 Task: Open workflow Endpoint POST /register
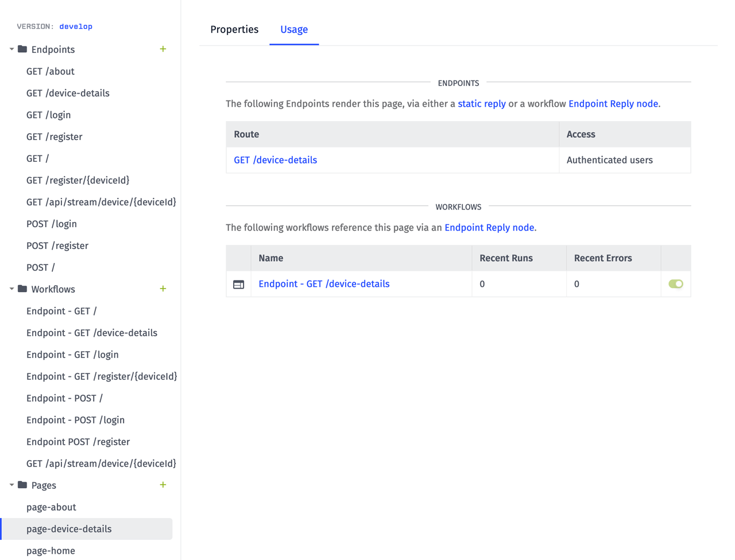(78, 442)
